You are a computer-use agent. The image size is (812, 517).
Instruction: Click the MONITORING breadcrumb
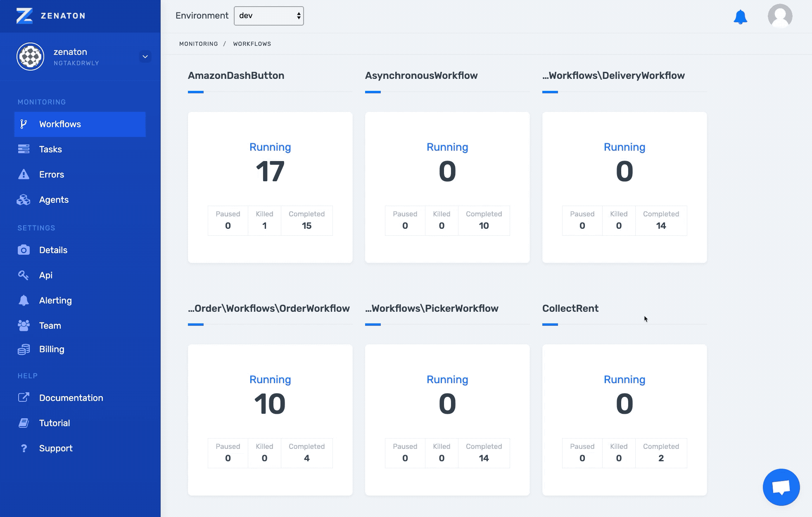199,44
